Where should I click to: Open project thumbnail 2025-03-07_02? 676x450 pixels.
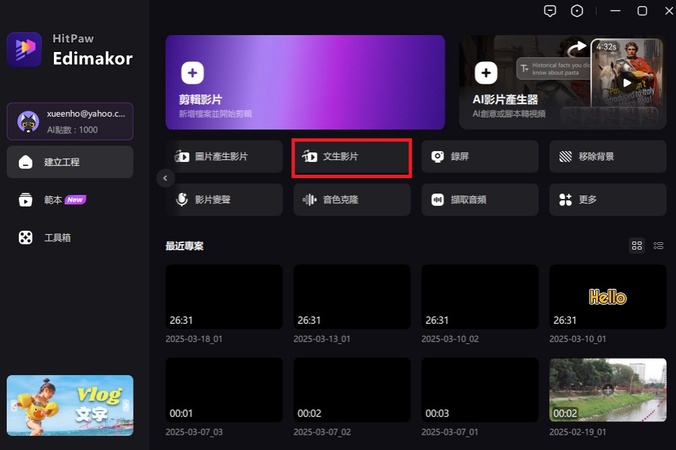click(x=352, y=390)
